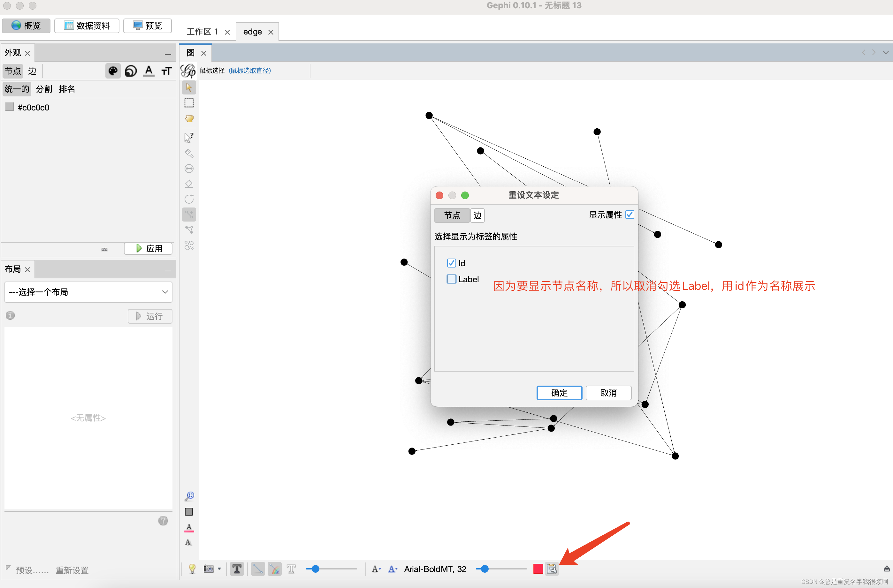Expand the screenshot camera dropdown arrow
Screen dimensions: 893x588
click(x=219, y=569)
